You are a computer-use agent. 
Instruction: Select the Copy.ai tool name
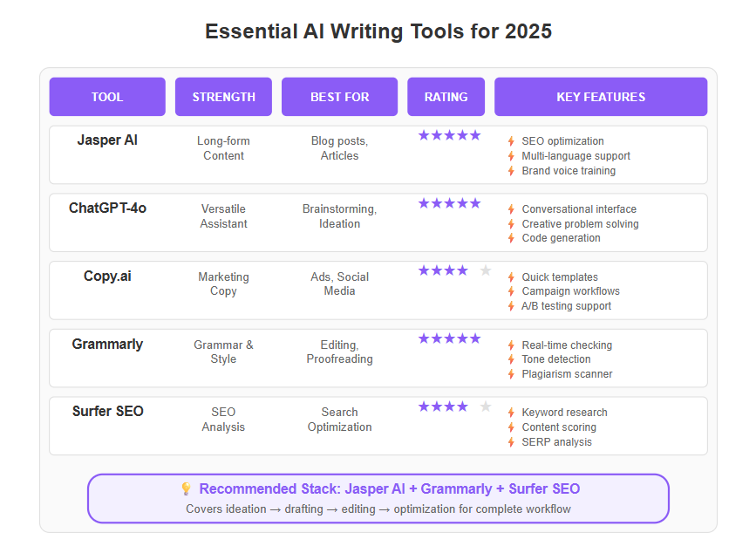pos(107,276)
